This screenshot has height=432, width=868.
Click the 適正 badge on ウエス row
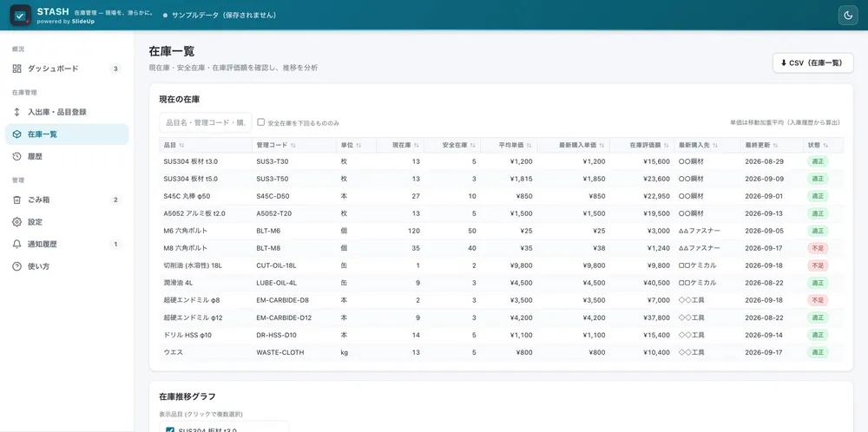[817, 352]
